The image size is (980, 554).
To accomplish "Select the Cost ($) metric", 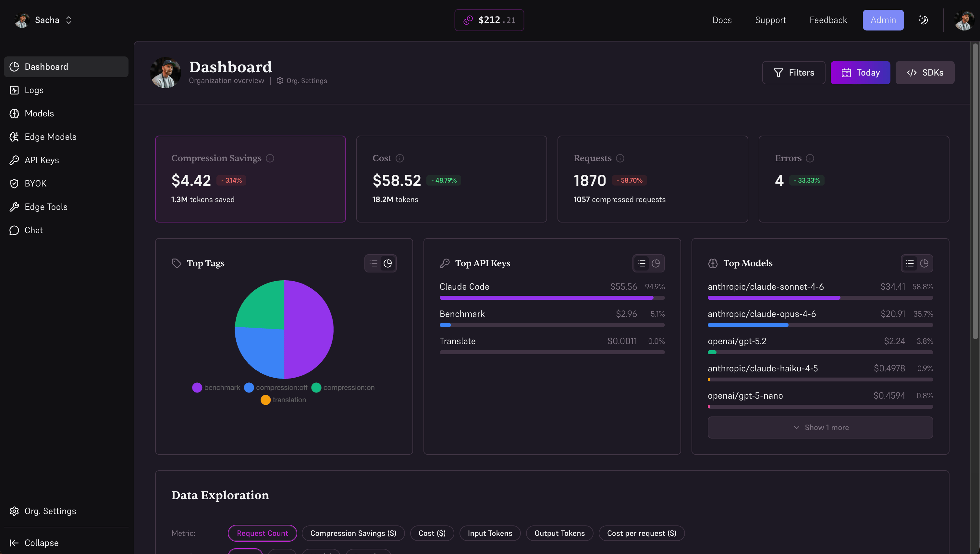I will tap(432, 533).
